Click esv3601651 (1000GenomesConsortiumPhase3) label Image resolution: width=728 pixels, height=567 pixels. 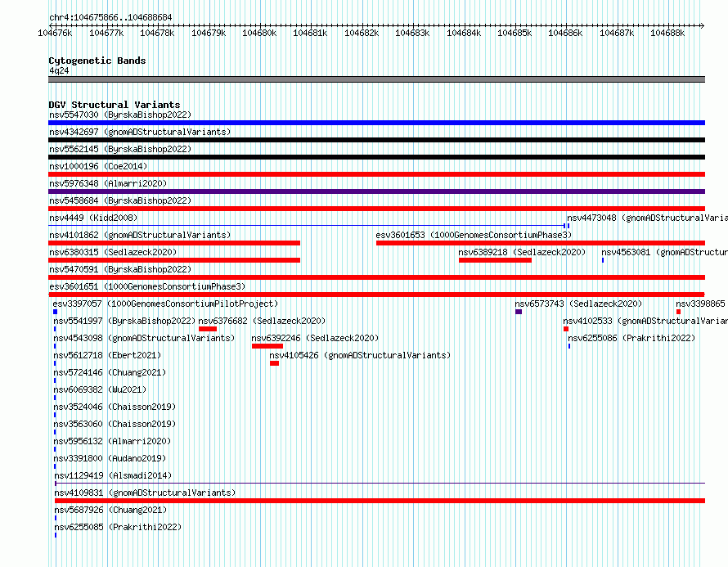pyautogui.click(x=147, y=286)
